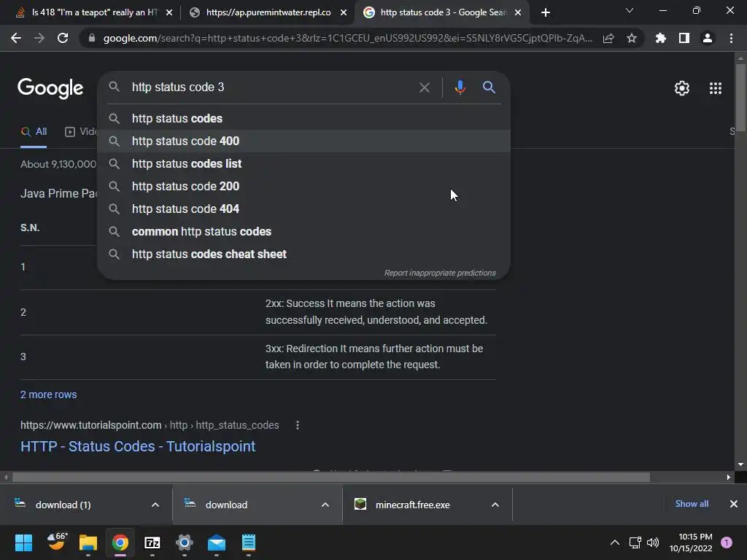Clear the search box with the X
Image resolution: width=747 pixels, height=560 pixels.
click(x=424, y=87)
